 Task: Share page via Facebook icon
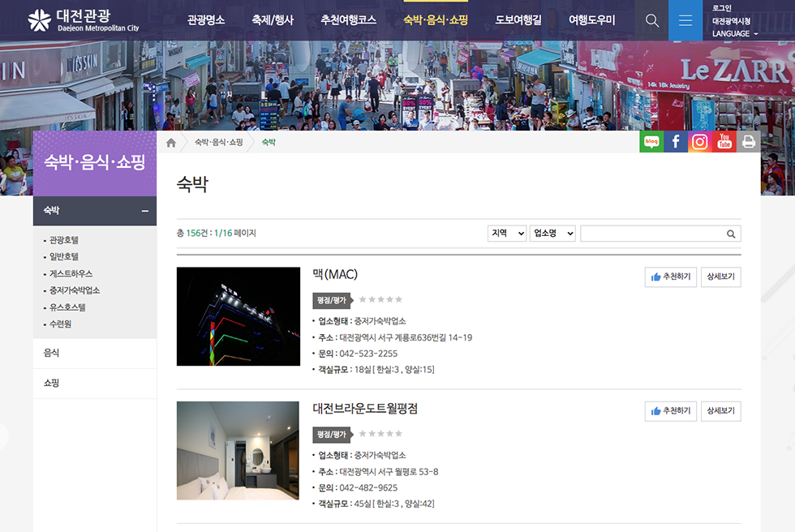coord(676,142)
